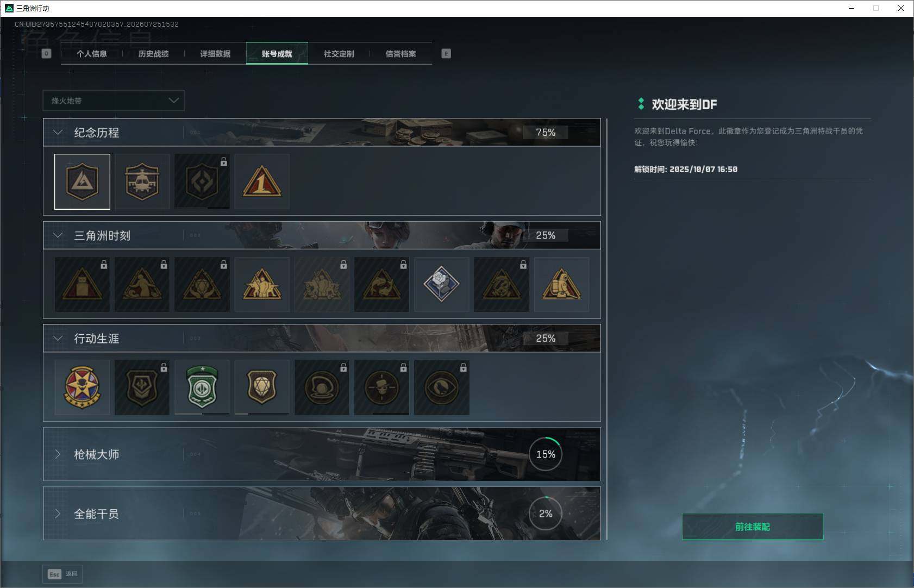914x588 pixels.
Task: Select the eighth locked badge in 三角洲时刻
Action: click(x=502, y=284)
